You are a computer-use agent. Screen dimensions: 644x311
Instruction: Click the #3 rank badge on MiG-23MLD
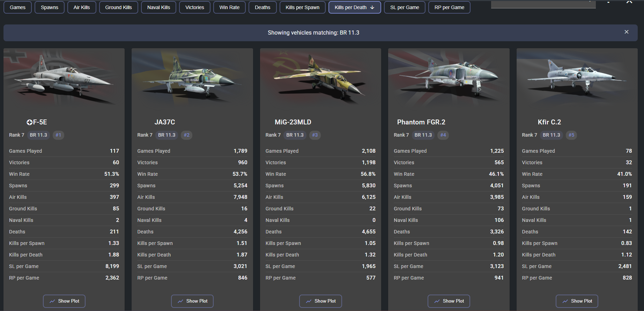tap(315, 135)
